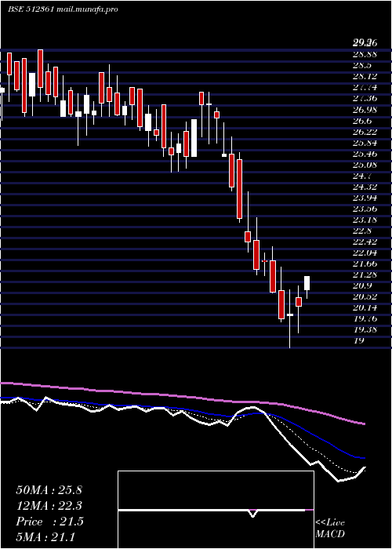Screen dimensions: 392x549
Task: Click the 22.8 price axis label
Action: 362,231
